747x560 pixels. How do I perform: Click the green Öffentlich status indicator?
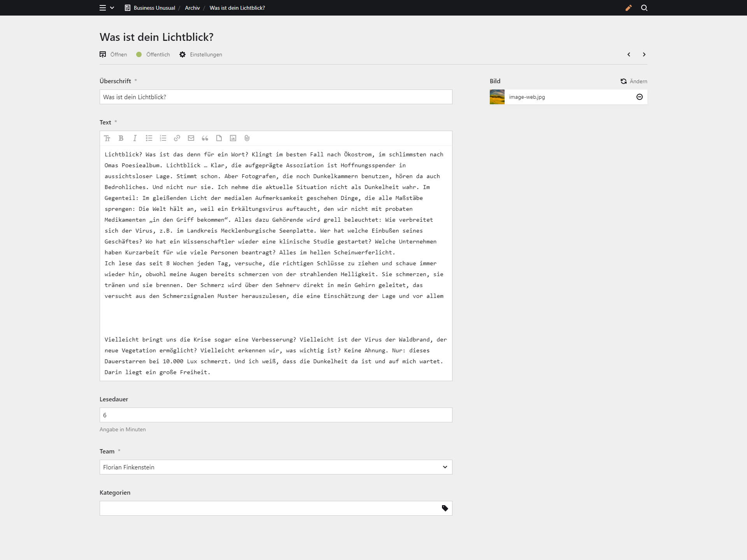[139, 54]
